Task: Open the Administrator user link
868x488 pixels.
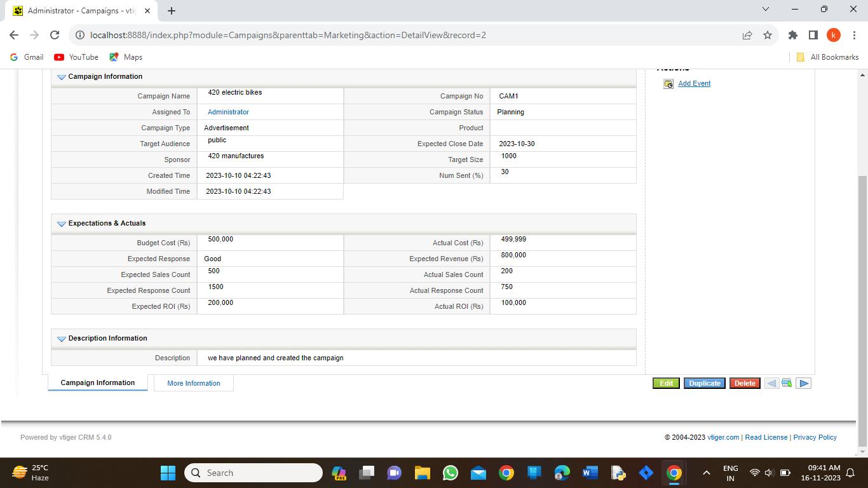Action: tap(227, 111)
